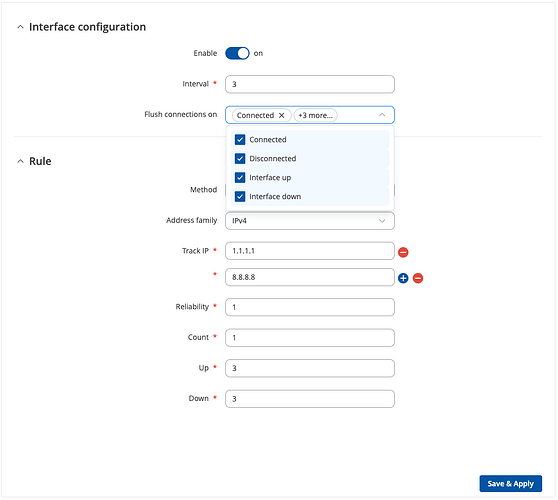Uncheck the Connected checkbox
Image resolution: width=558 pixels, height=500 pixels.
pos(240,140)
